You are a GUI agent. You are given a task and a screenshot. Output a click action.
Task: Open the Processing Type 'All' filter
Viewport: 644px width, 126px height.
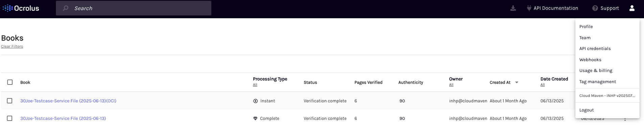pyautogui.click(x=255, y=85)
